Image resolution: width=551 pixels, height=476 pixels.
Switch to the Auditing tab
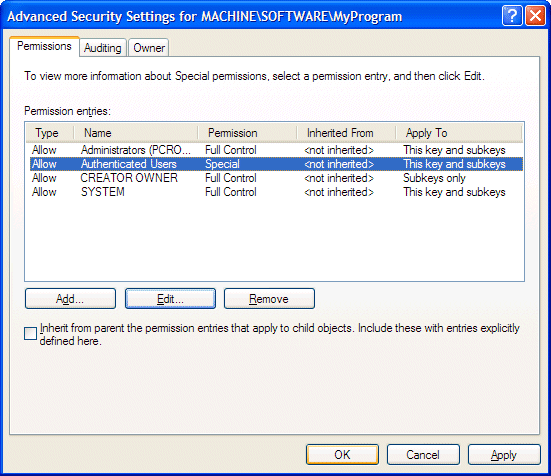coord(103,47)
